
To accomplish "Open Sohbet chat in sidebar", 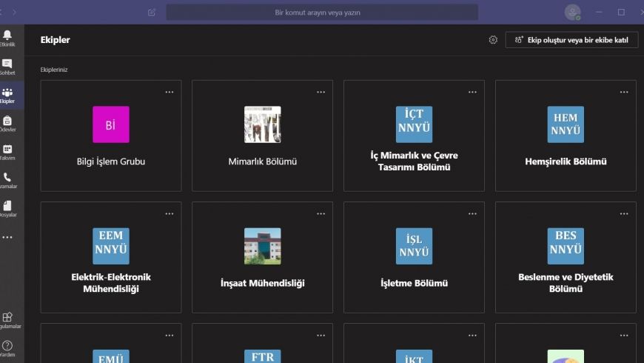I will tap(7, 67).
